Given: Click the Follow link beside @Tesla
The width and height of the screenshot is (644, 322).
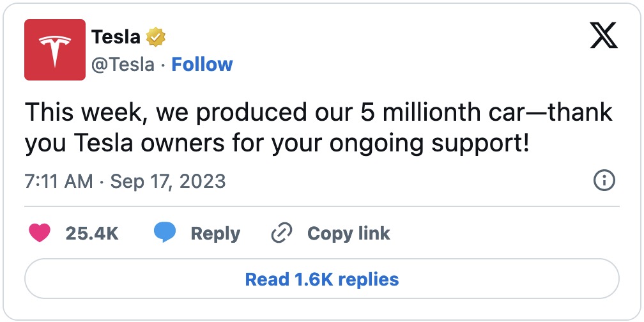Looking at the screenshot, I should pos(202,65).
